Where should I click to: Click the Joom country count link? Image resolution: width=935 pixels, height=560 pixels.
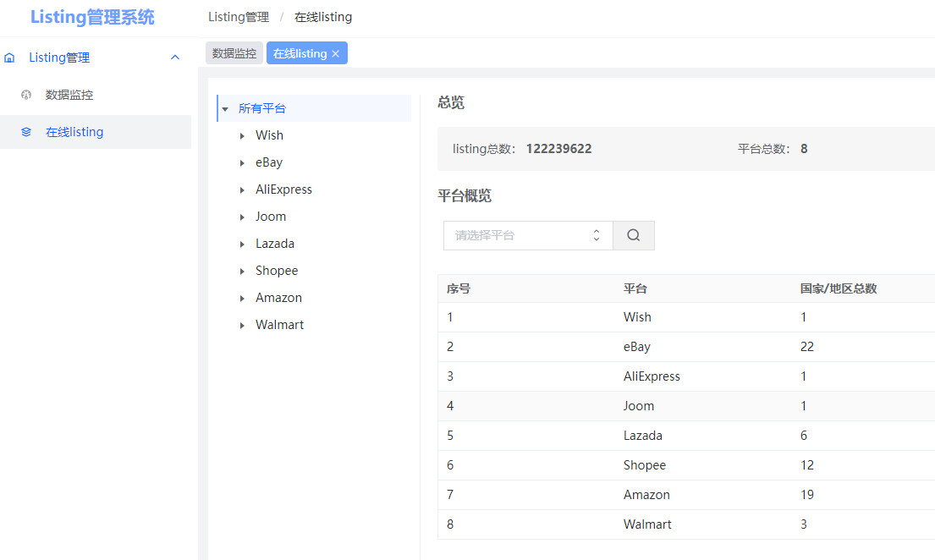tap(804, 406)
